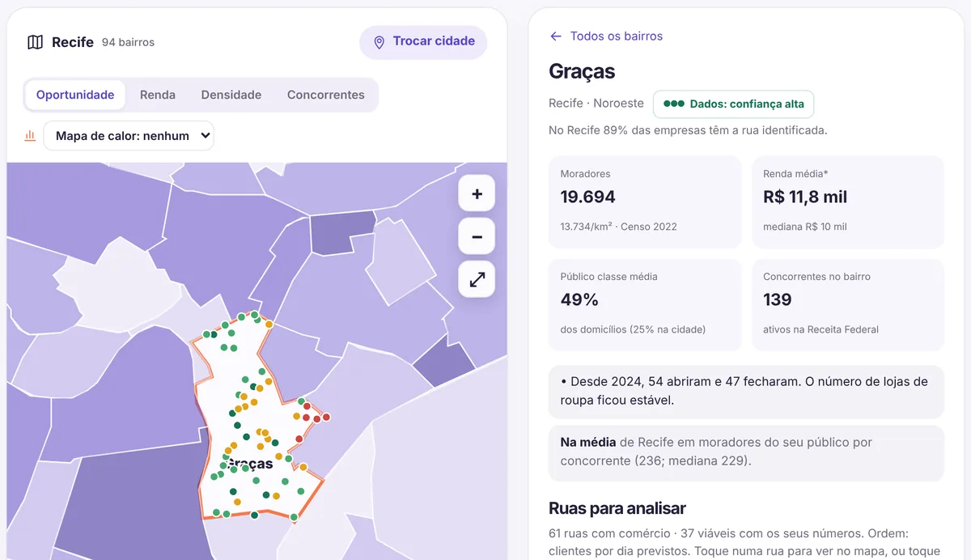Image resolution: width=971 pixels, height=560 pixels.
Task: Click the Graças label on the map
Action: (251, 464)
